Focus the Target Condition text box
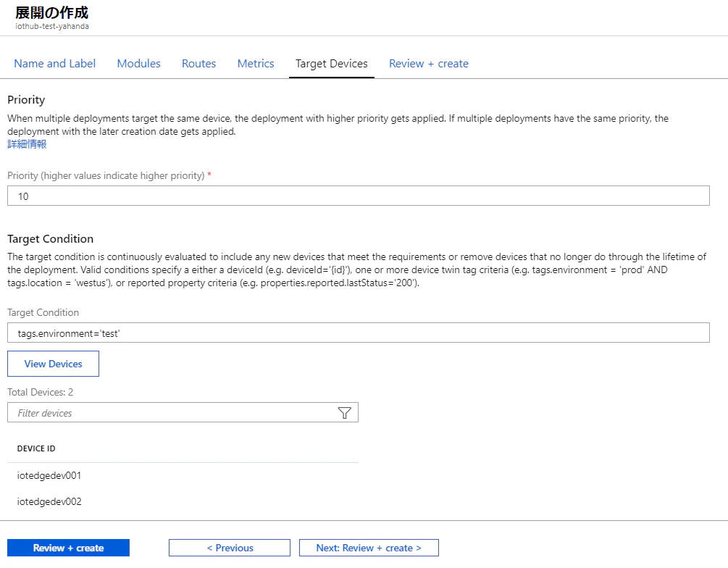The height and width of the screenshot is (568, 728). [x=359, y=333]
